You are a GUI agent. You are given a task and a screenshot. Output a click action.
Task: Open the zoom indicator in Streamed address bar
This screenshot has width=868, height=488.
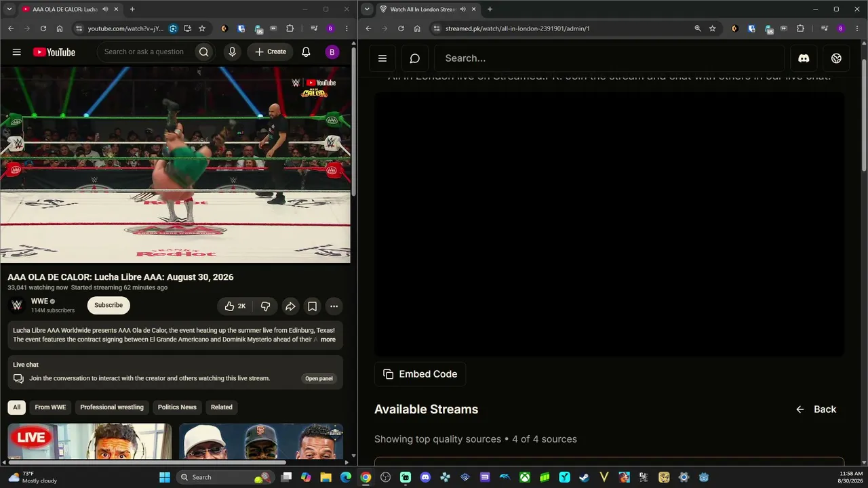point(698,28)
